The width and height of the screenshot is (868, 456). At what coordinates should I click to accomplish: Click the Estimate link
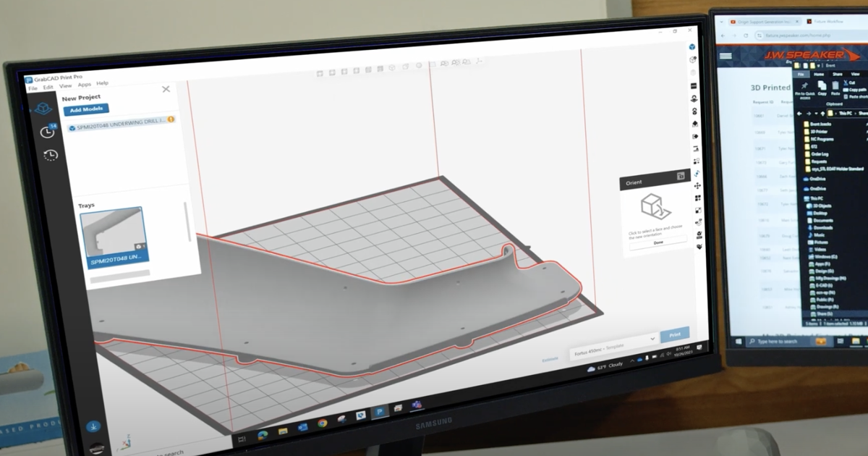(550, 359)
